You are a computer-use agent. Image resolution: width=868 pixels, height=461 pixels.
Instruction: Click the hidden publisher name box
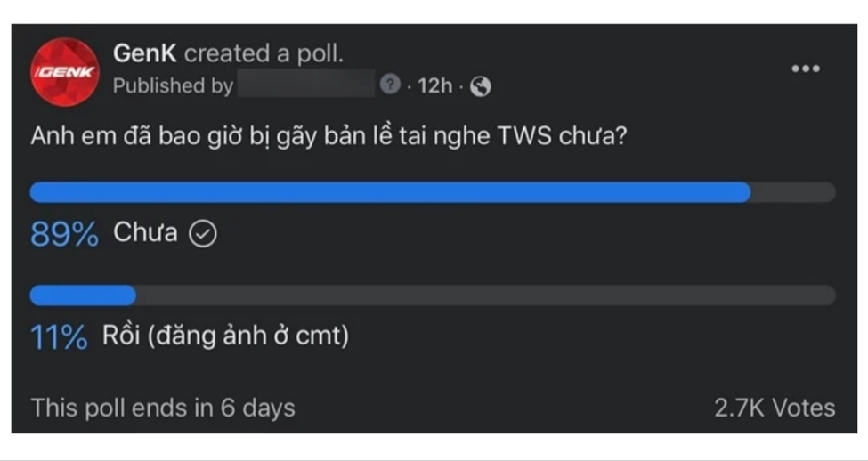pos(305,85)
